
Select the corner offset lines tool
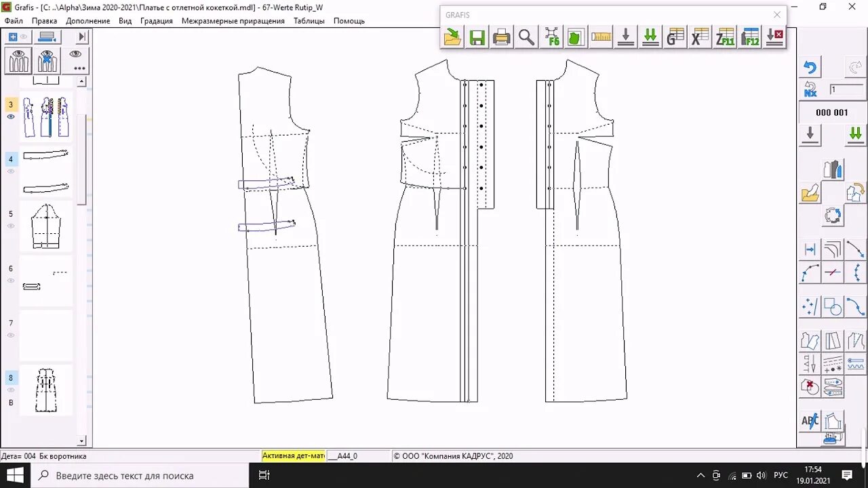pyautogui.click(x=833, y=249)
